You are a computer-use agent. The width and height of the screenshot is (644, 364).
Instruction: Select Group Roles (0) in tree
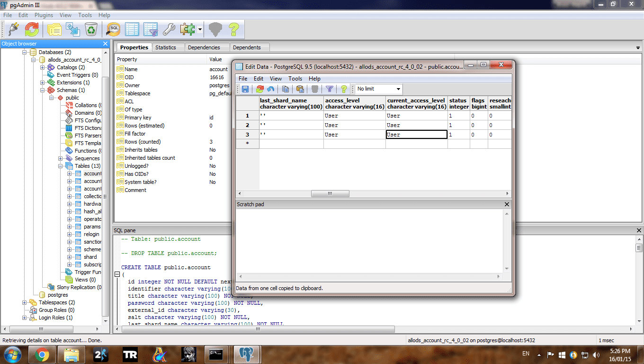coord(56,310)
